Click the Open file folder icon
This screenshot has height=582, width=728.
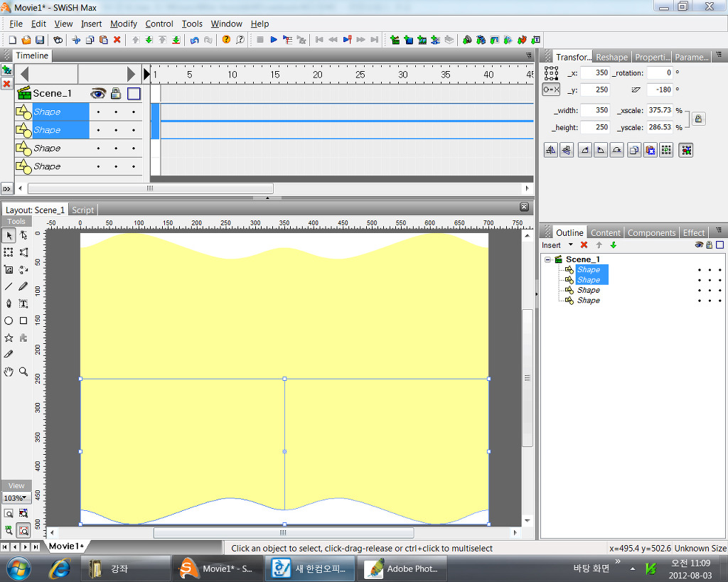tap(26, 40)
